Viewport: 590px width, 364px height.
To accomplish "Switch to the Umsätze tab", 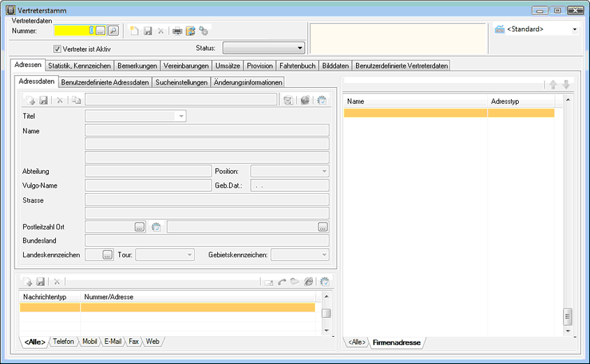I will pos(228,66).
